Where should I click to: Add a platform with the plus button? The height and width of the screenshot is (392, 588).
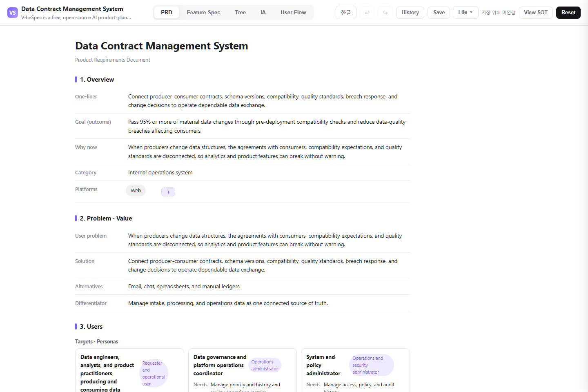pos(168,192)
